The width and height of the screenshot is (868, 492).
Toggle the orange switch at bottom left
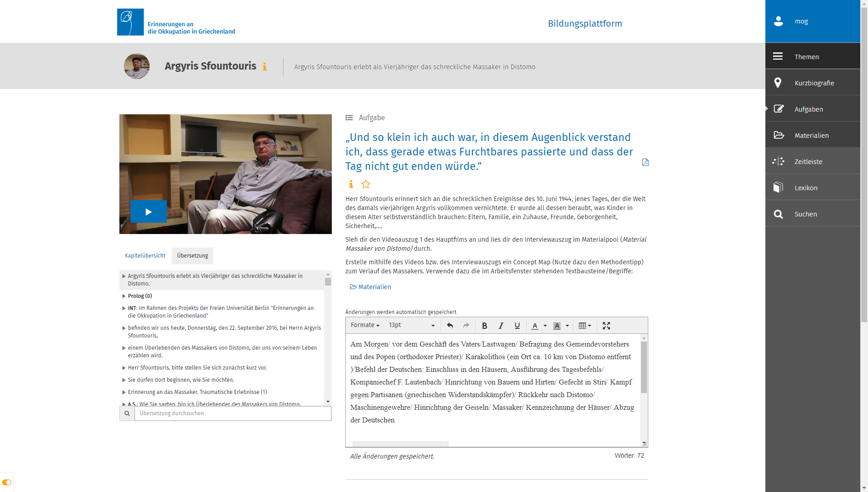click(6, 482)
